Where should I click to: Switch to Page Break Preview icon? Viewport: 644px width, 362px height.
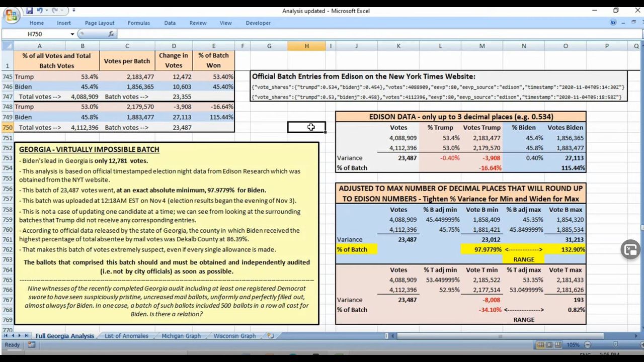[558, 345]
